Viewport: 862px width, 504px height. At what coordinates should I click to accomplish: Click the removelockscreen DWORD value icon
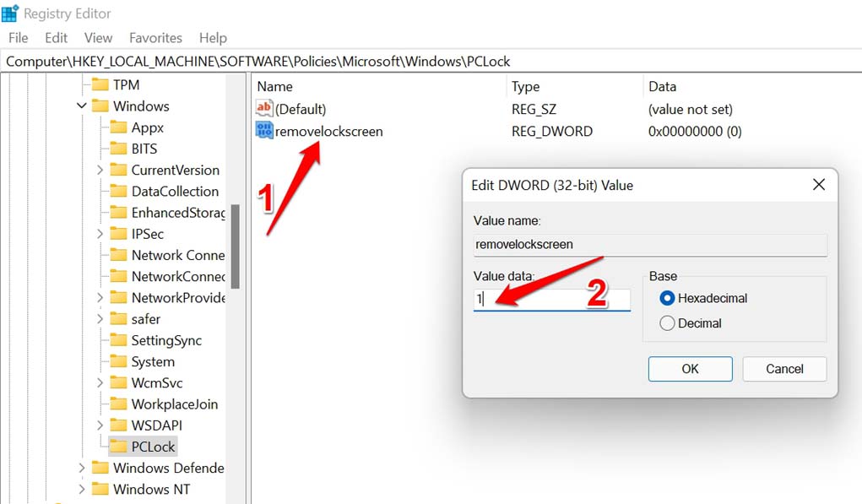pos(264,131)
